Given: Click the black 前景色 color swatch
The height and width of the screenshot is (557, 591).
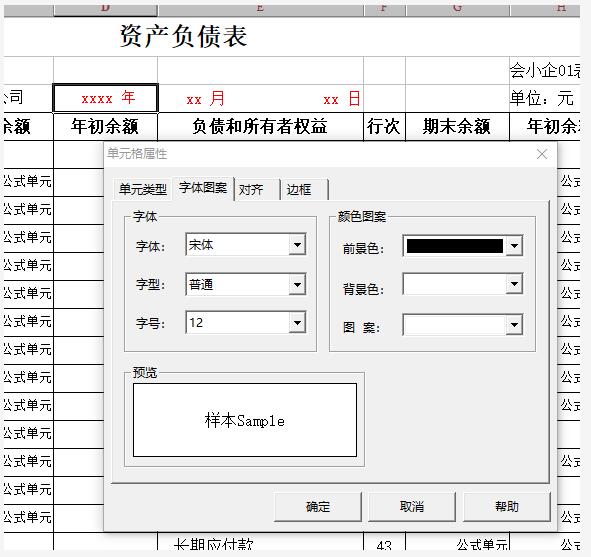Looking at the screenshot, I should (x=455, y=246).
